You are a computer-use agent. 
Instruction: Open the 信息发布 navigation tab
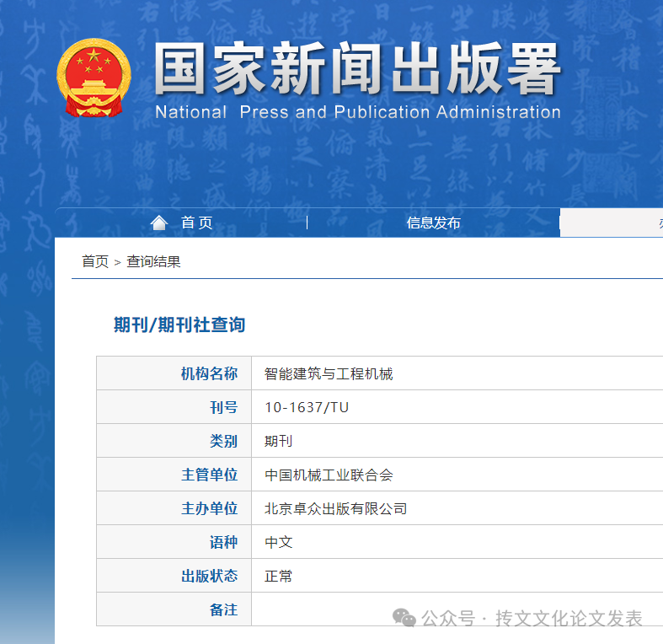coord(433,223)
